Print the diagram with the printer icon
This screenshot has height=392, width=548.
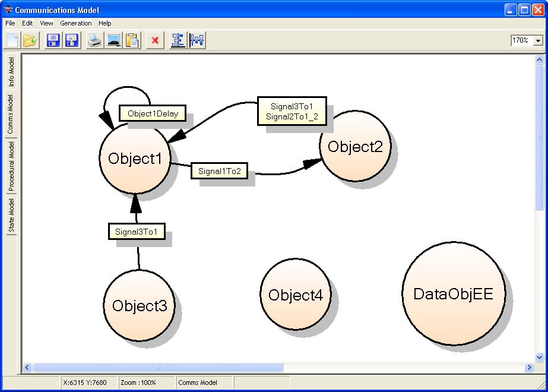tap(94, 40)
